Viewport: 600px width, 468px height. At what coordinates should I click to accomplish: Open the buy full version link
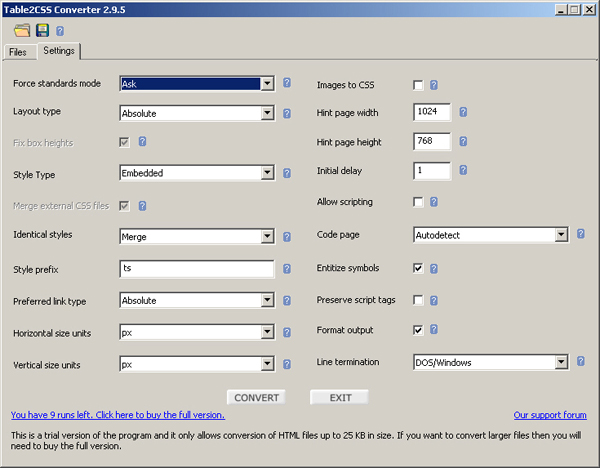118,415
